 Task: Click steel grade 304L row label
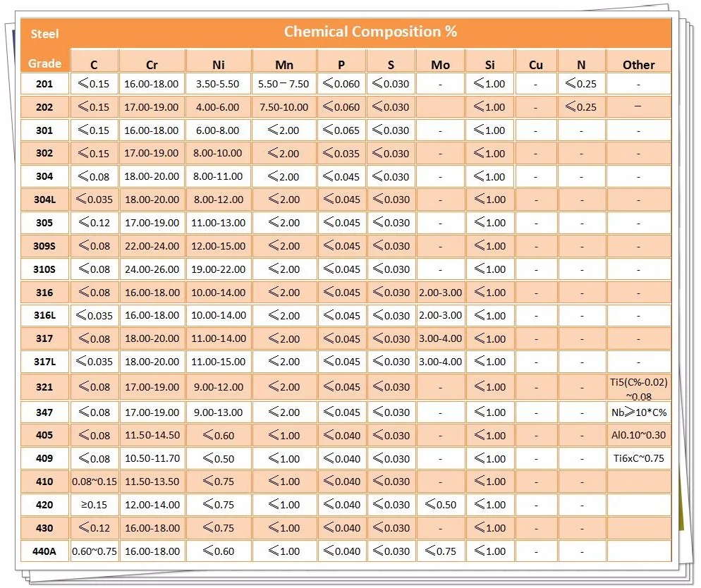[x=45, y=200]
